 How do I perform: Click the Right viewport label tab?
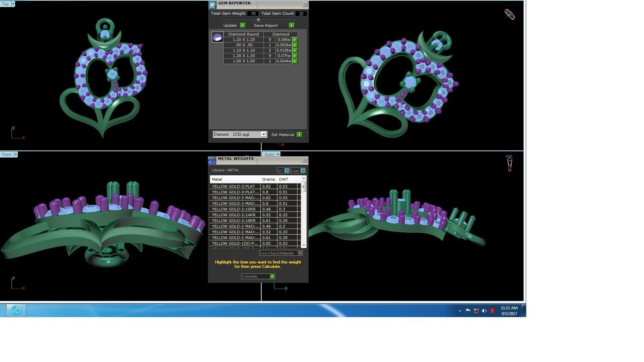click(x=269, y=155)
